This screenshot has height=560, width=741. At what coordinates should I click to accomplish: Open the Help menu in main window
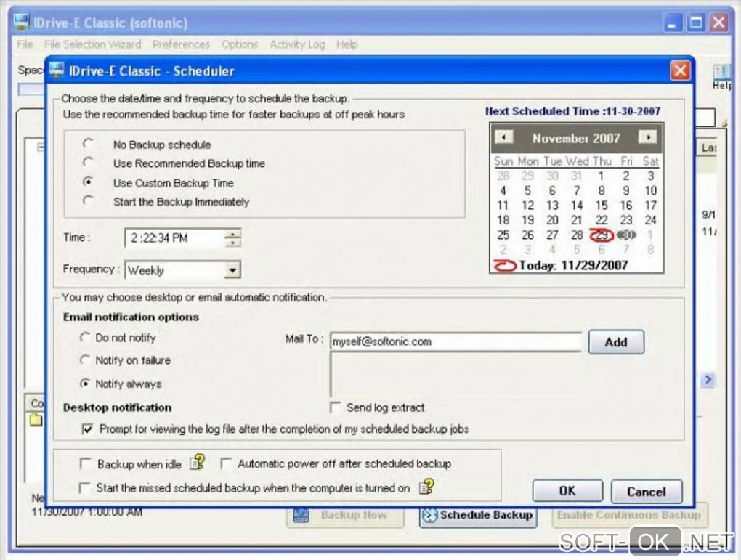pos(347,44)
